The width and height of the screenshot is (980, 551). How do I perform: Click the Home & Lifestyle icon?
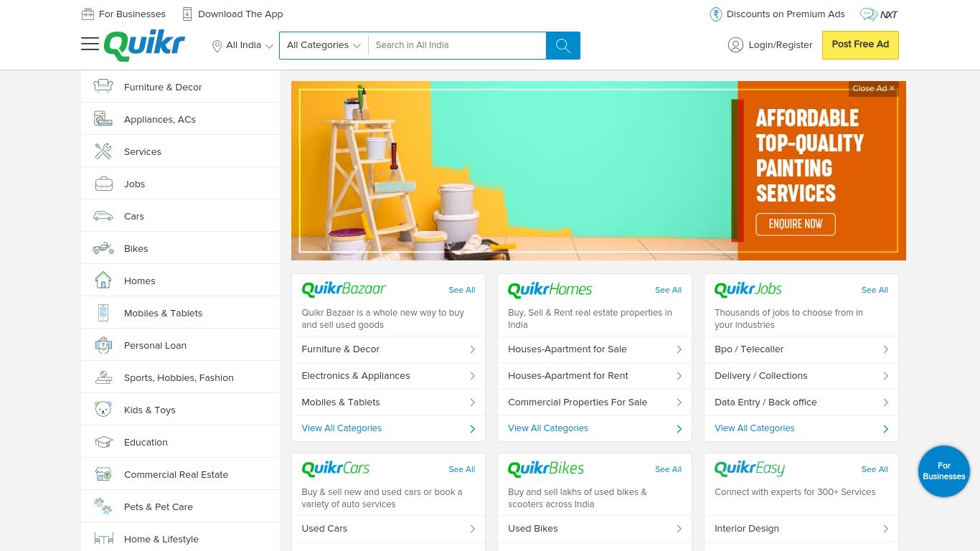(x=103, y=539)
